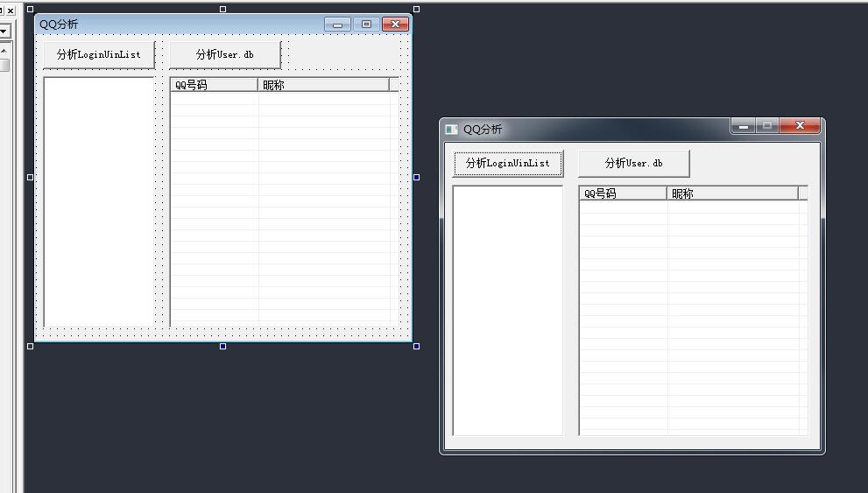Click close button on designer form title
Image resolution: width=868 pixels, height=493 pixels.
tap(395, 25)
